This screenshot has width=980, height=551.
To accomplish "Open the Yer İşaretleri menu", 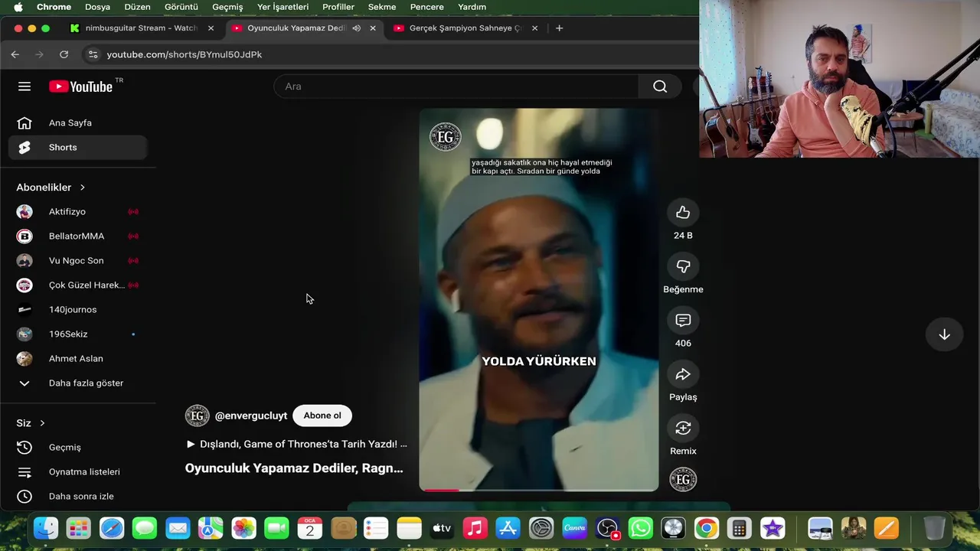I will pyautogui.click(x=283, y=7).
